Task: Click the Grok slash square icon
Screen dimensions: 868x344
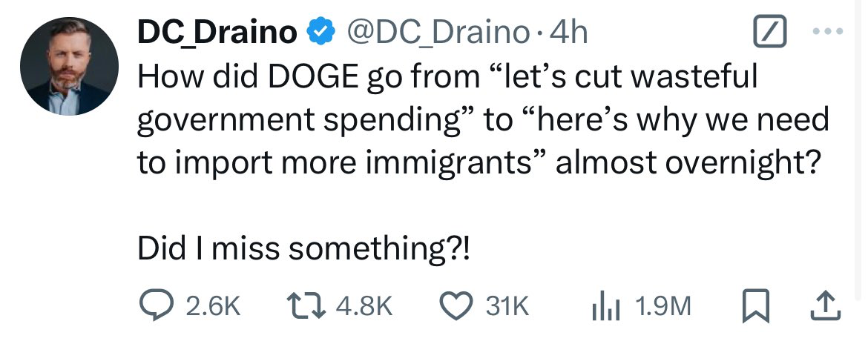Action: (x=770, y=32)
